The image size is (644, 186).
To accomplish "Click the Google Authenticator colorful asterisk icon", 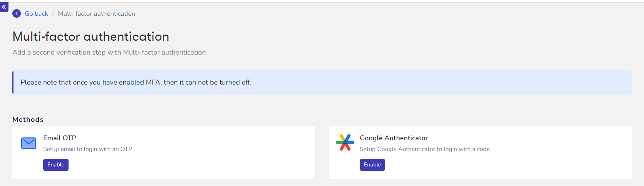I will 345,142.
